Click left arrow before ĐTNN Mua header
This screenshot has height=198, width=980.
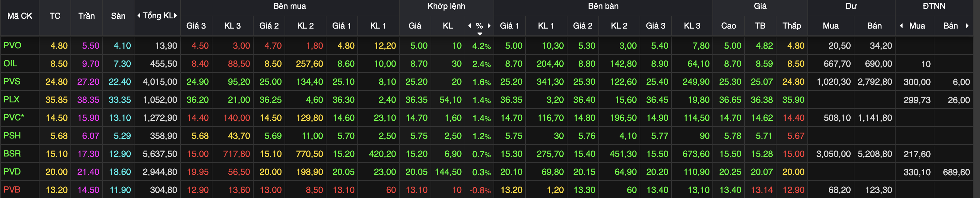coord(901,26)
